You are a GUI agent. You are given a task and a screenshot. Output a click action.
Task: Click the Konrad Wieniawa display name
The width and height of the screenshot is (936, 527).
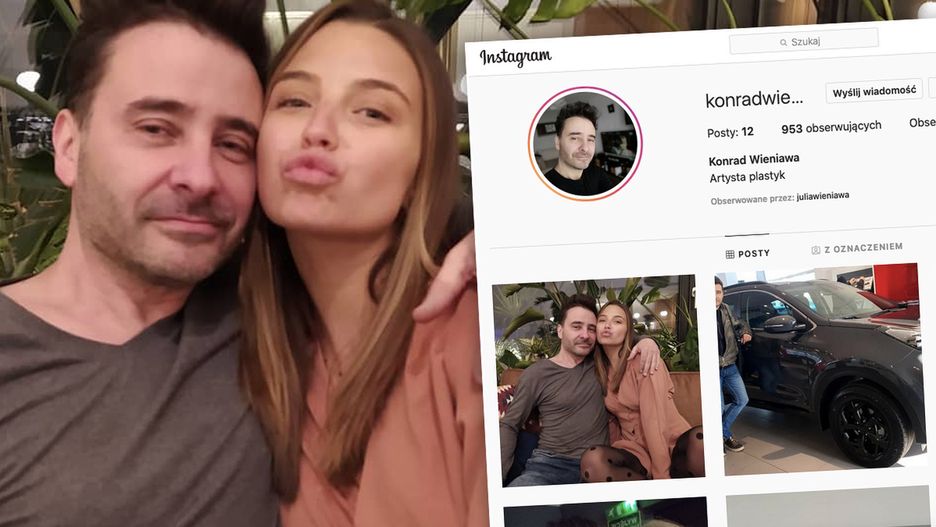(754, 159)
